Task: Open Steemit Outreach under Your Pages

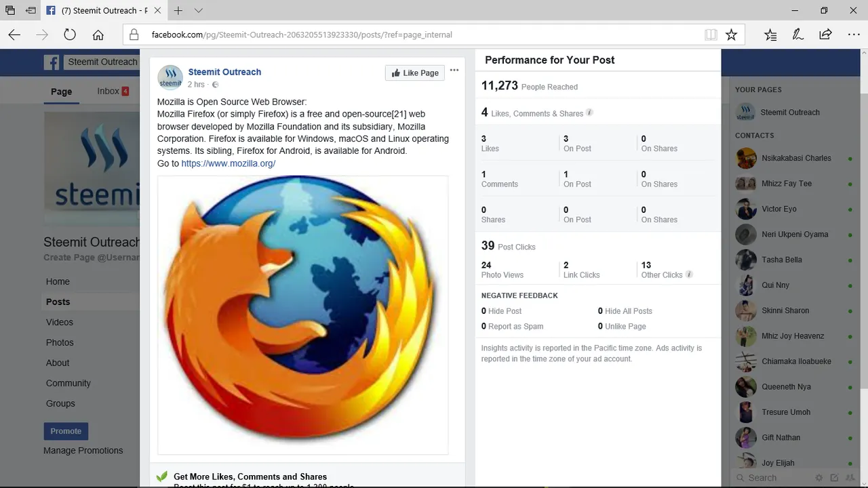Action: [x=790, y=113]
